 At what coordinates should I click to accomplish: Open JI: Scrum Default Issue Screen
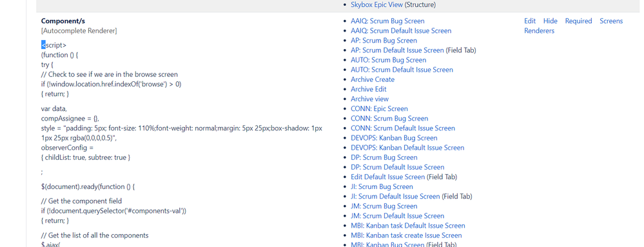(395, 197)
